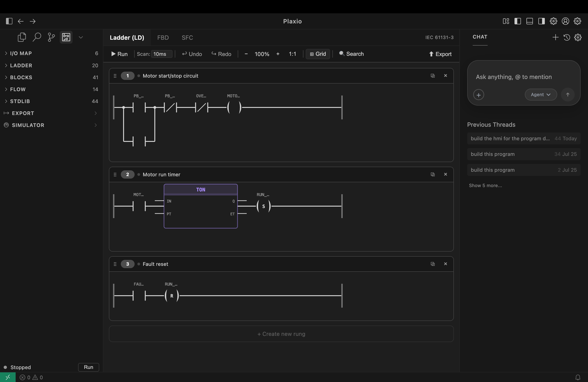Open the search magnifier in the activity bar
The width and height of the screenshot is (588, 382).
click(37, 37)
